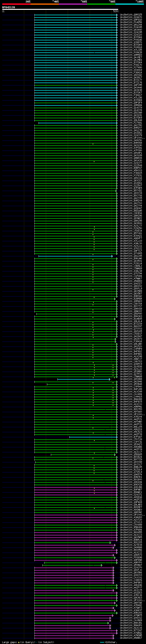Select the UniRef100_Q42847 label

[x=131, y=337]
